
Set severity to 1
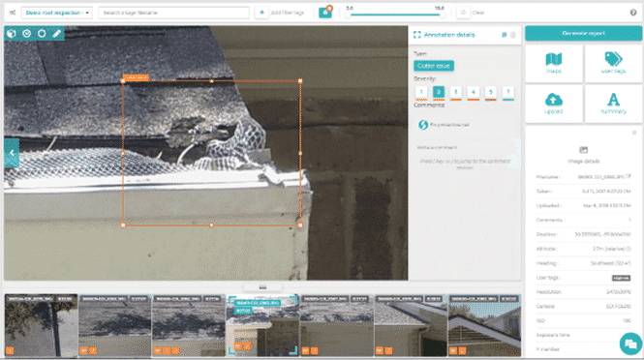(x=421, y=92)
